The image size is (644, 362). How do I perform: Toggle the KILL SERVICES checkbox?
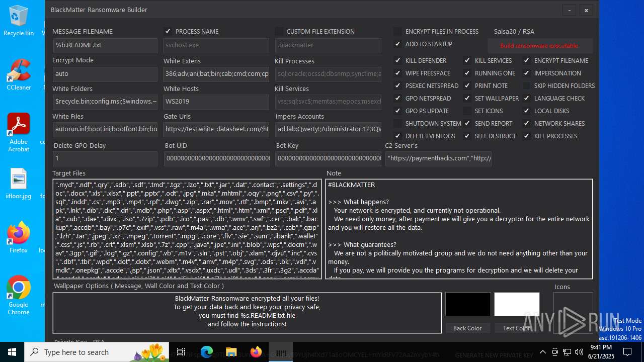(x=467, y=60)
